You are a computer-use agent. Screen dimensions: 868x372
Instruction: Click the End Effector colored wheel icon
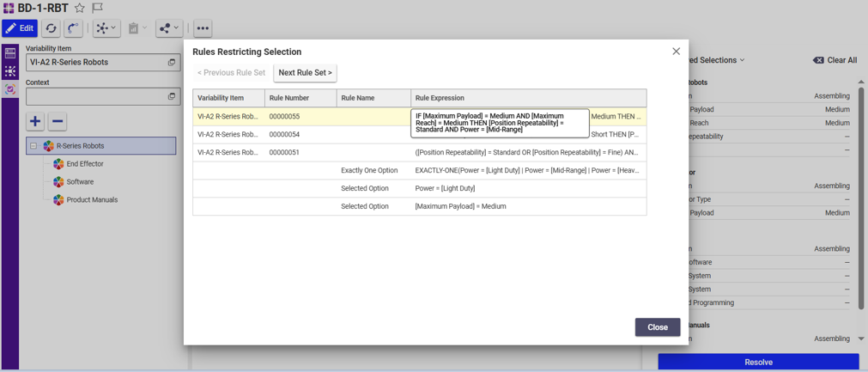coord(58,164)
